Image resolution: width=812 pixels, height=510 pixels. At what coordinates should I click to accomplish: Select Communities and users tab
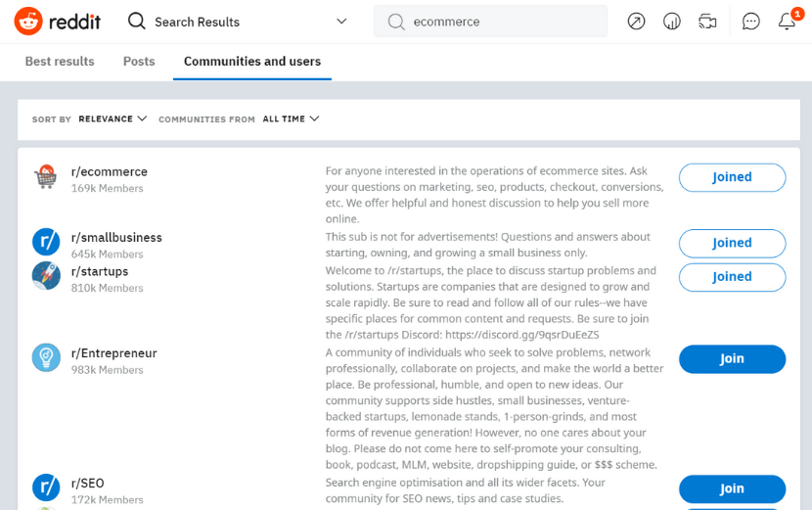pyautogui.click(x=252, y=61)
